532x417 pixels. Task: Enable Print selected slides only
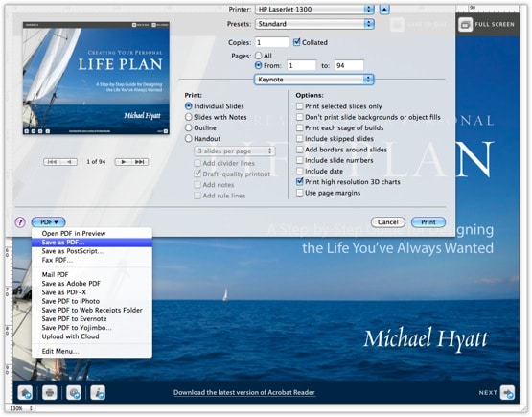click(x=300, y=106)
